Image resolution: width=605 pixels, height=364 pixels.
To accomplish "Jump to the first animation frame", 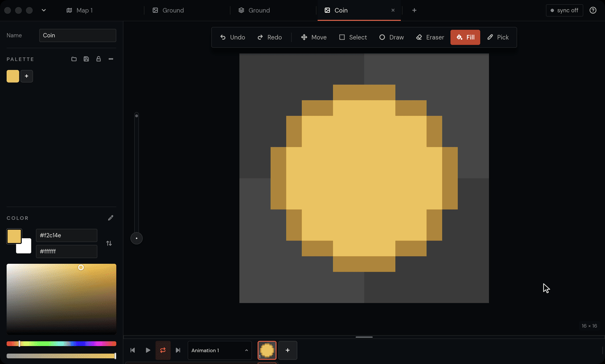I will pyautogui.click(x=133, y=350).
